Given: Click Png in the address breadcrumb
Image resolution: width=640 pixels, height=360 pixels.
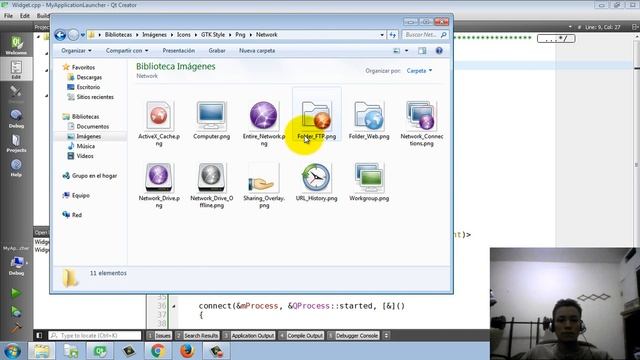Looking at the screenshot, I should [x=240, y=35].
